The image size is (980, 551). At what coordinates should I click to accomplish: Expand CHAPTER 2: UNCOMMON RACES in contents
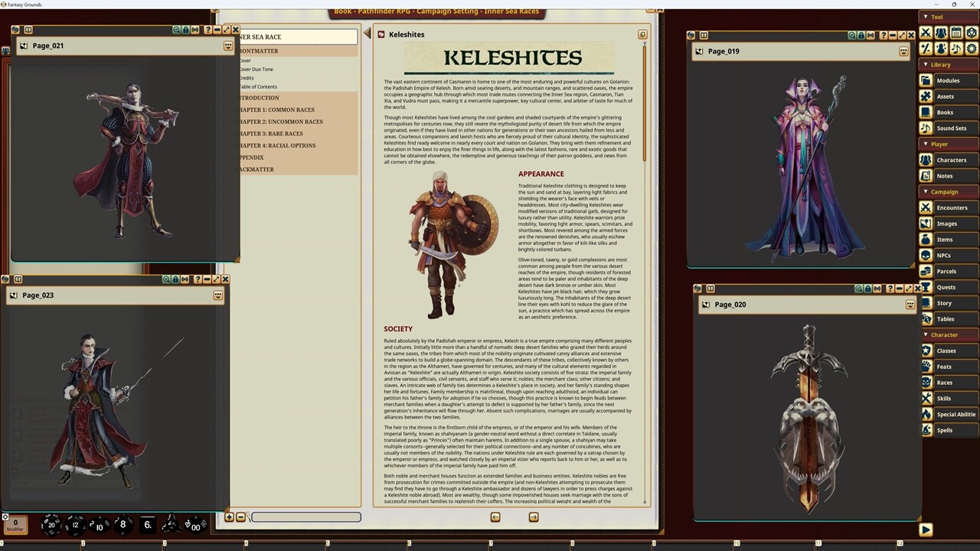coord(279,121)
